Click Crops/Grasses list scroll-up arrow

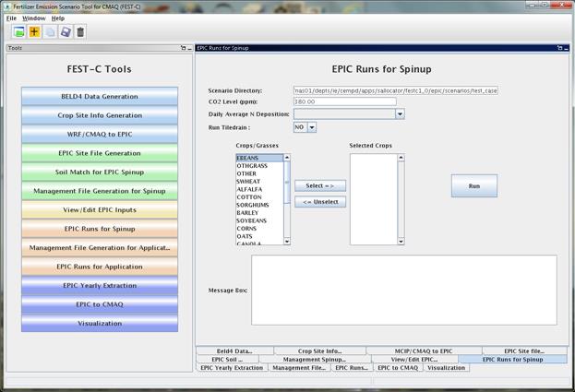287,158
